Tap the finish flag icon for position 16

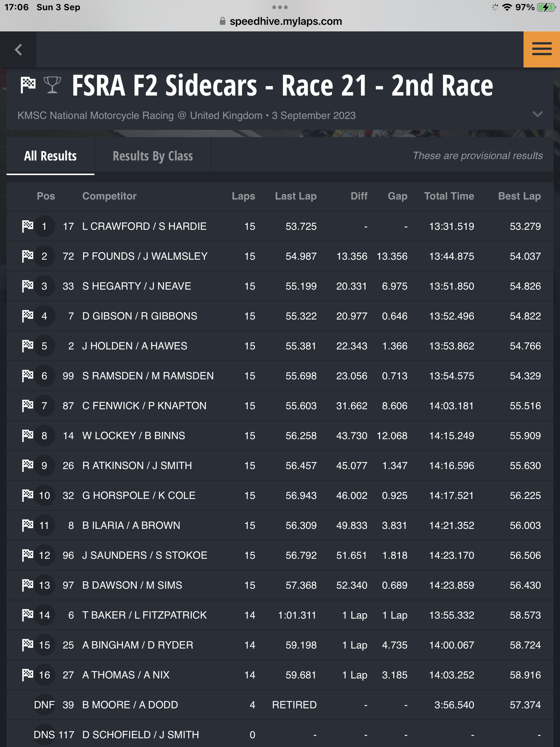point(28,675)
